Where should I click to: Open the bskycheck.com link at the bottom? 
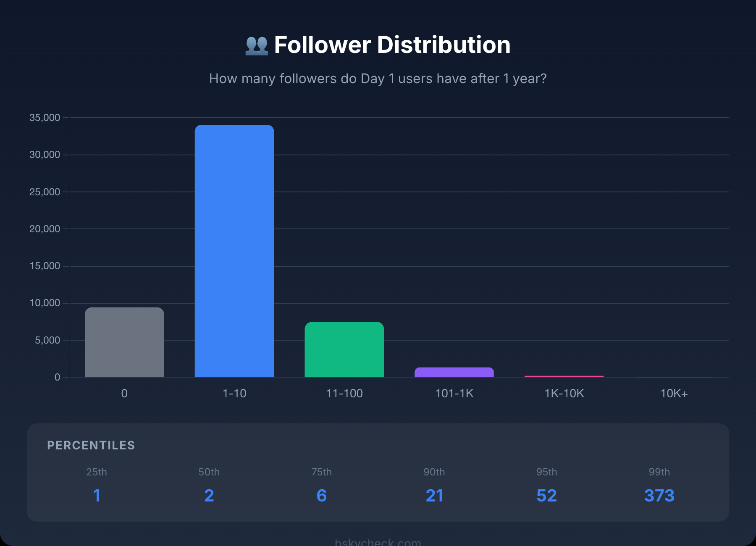click(x=378, y=542)
